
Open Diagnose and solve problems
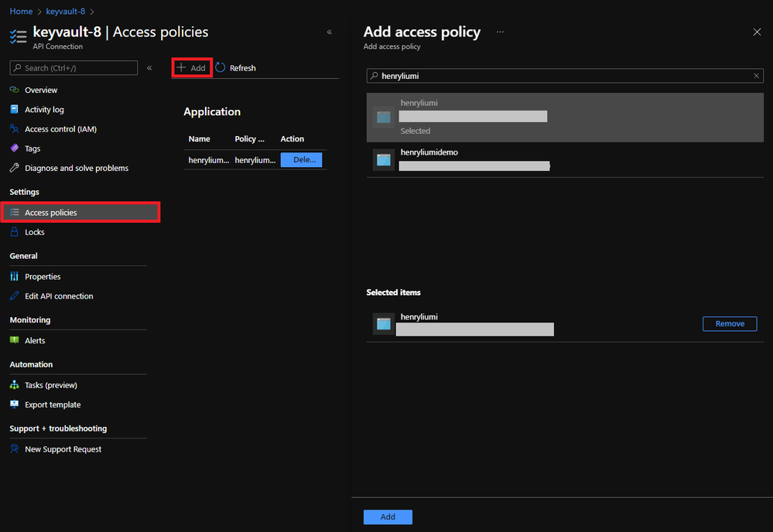coord(77,169)
